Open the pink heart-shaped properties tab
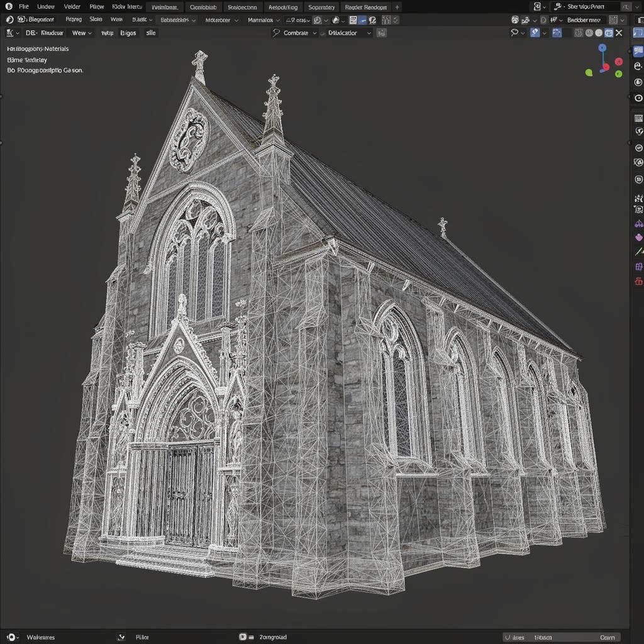The image size is (644, 644). 639,237
